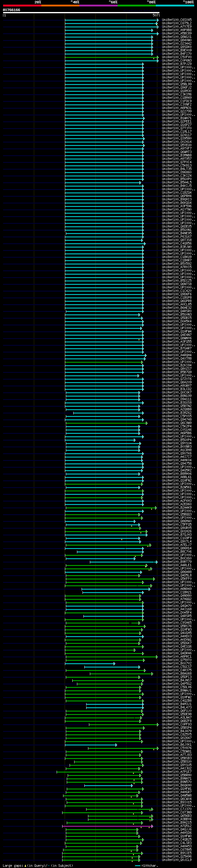Open hit UniRef100_B9RT79
Screen dimensions: 197x868
pyautogui.click(x=177, y=562)
